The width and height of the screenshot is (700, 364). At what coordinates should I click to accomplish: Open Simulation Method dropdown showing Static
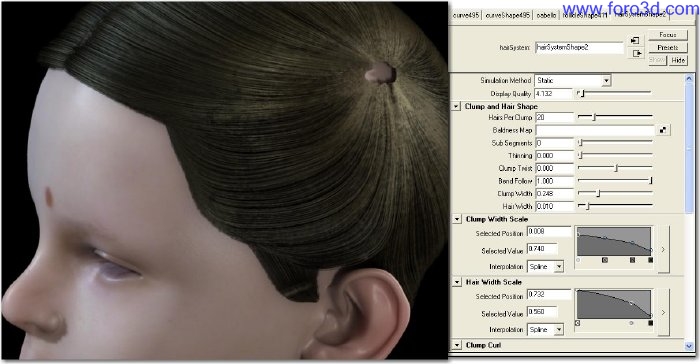point(572,80)
